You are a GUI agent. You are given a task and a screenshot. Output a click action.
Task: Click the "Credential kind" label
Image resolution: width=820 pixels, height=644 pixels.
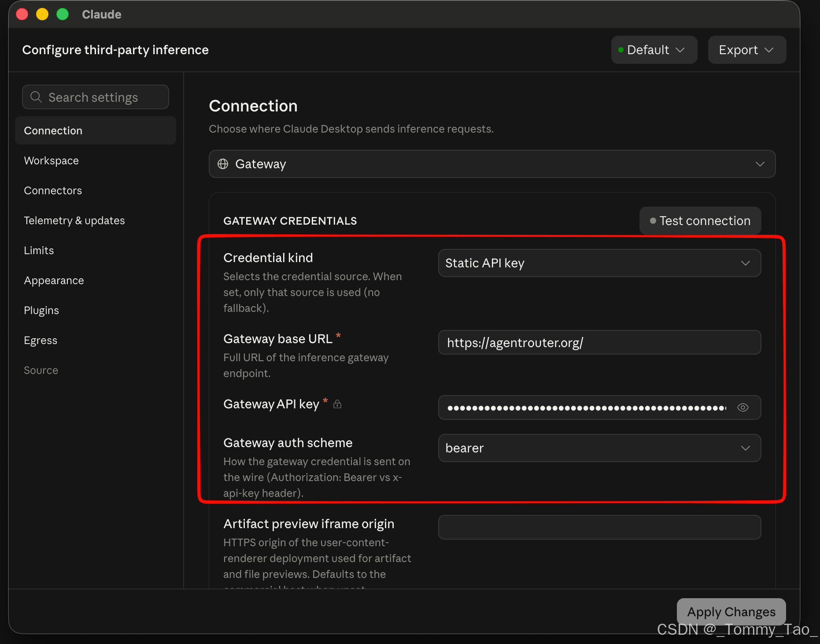[268, 258]
